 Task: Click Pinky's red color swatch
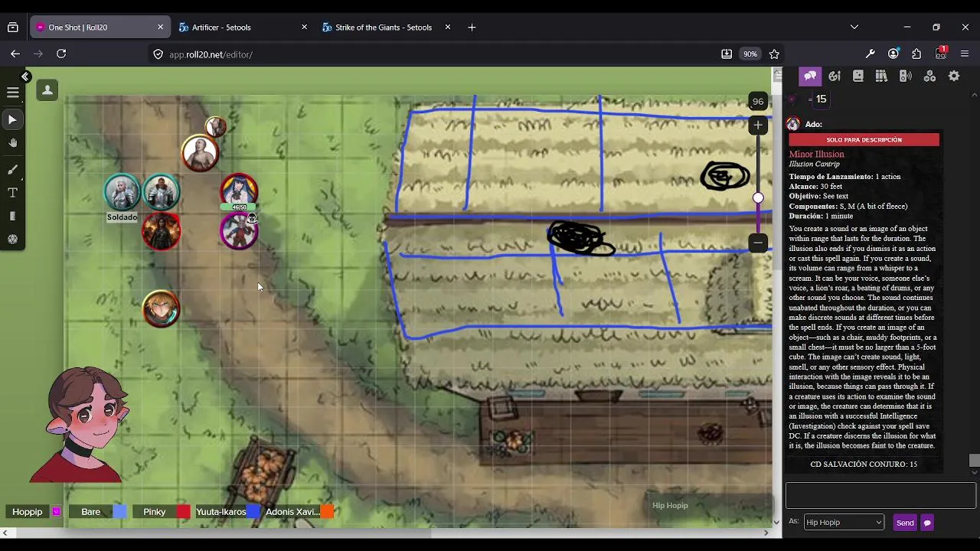pos(183,512)
